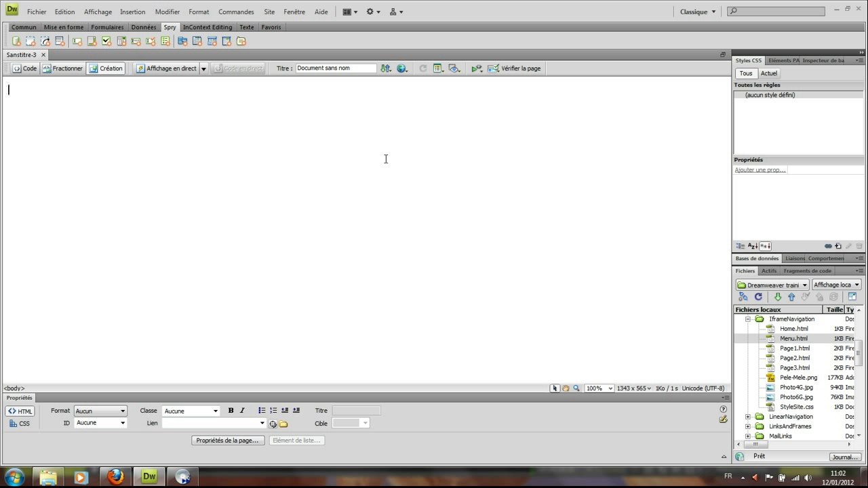Insert Spry Tabbed Panels
Viewport: 868px width, 488px height.
tap(197, 41)
